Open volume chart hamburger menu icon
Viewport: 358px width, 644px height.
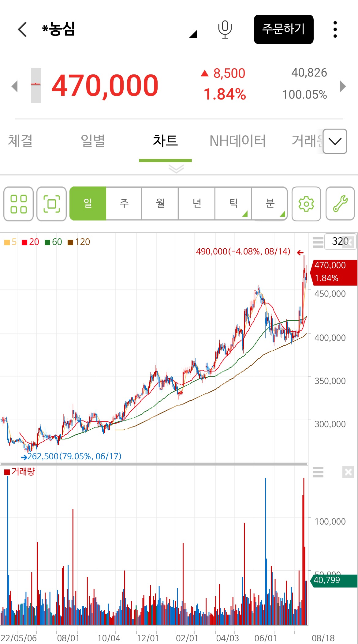(x=318, y=472)
